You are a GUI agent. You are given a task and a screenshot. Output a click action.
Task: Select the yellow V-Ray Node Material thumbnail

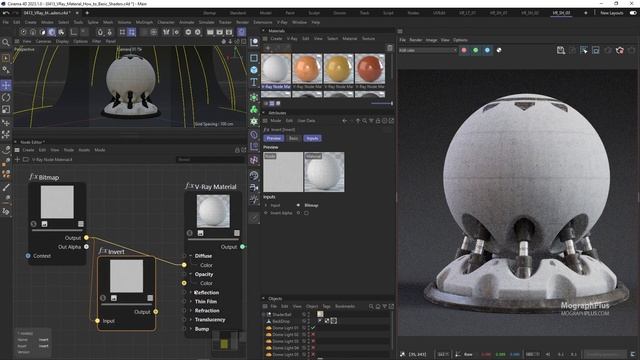click(338, 69)
